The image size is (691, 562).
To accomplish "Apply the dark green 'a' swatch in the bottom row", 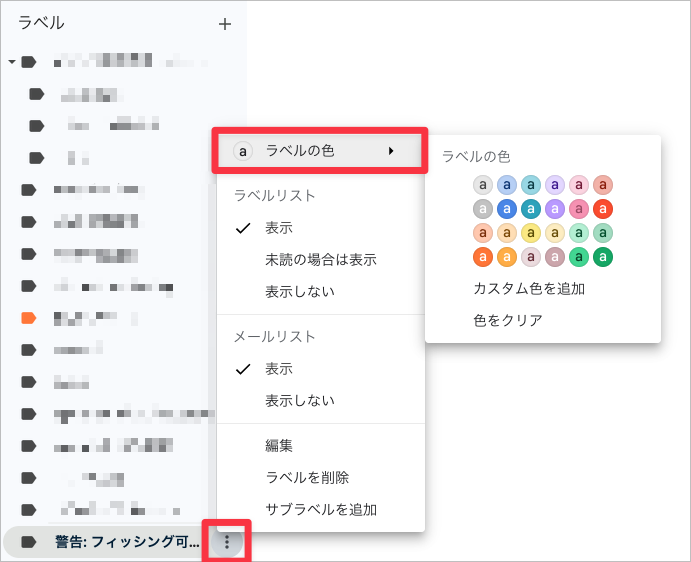I will pyautogui.click(x=602, y=257).
